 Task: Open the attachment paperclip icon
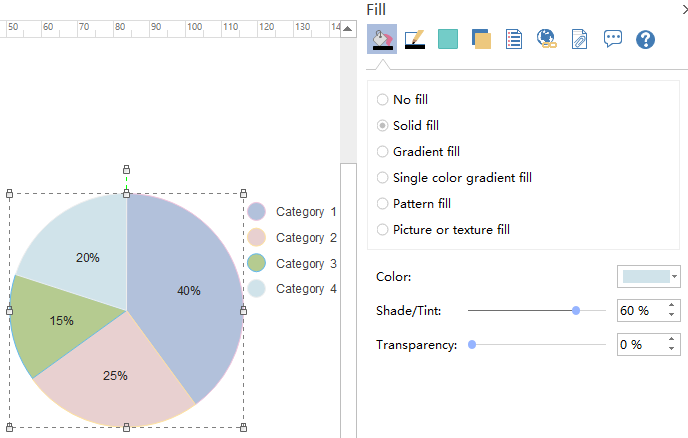[579, 40]
